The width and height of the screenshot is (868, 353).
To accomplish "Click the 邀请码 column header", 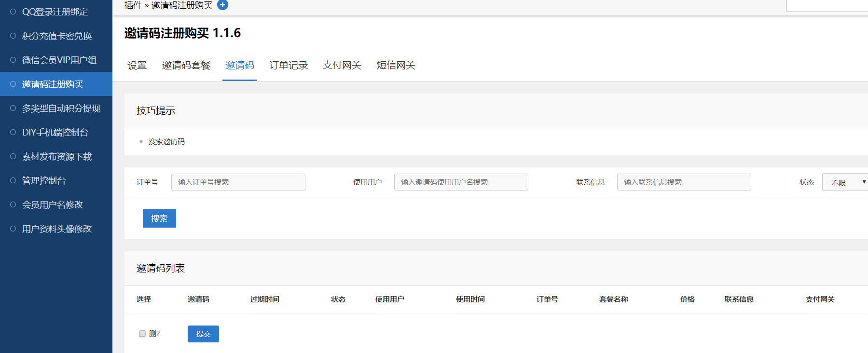I will pos(198,299).
